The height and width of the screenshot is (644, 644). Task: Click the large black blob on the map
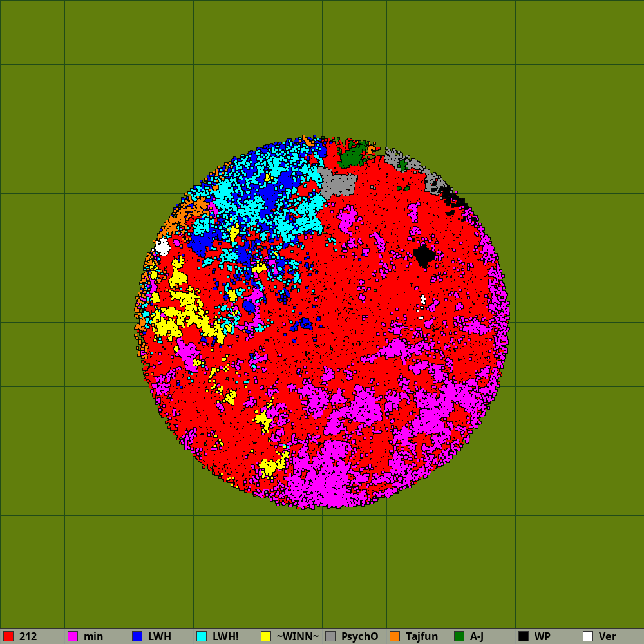[424, 256]
